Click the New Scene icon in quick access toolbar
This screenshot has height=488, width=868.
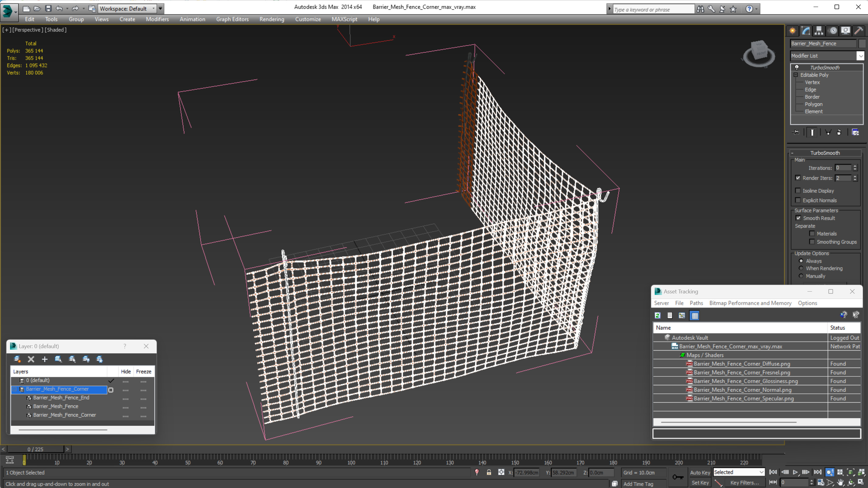[x=26, y=9]
